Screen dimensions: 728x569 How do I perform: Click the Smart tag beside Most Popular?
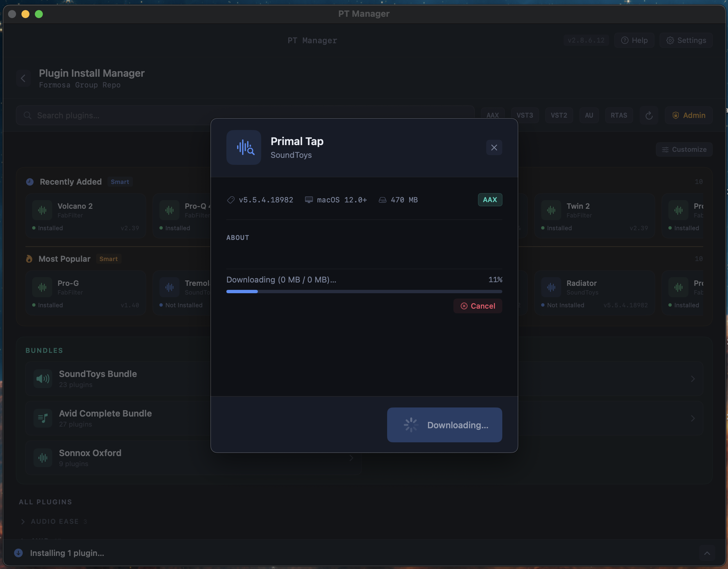point(108,259)
